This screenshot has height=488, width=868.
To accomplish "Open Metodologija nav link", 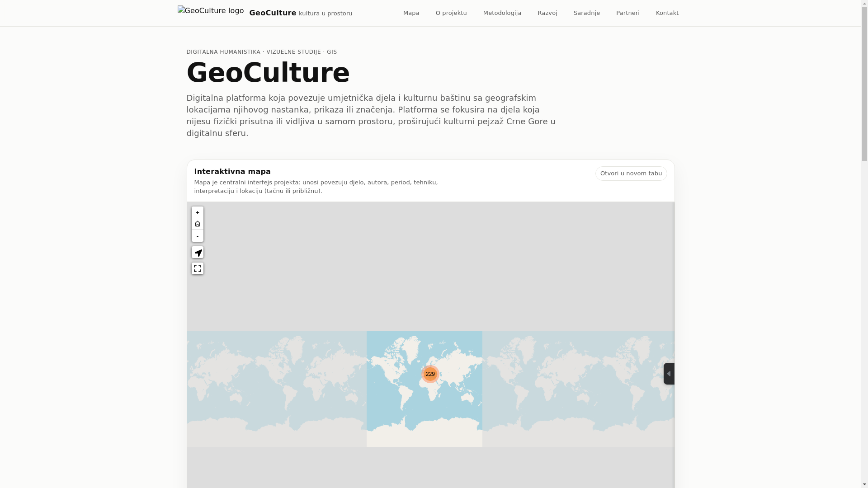I will click(502, 13).
